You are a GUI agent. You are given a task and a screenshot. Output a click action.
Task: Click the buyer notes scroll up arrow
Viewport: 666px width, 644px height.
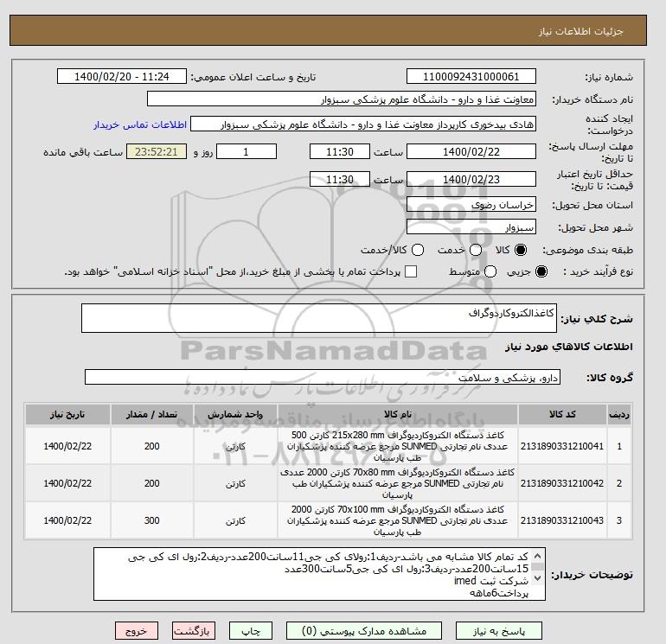537,556
